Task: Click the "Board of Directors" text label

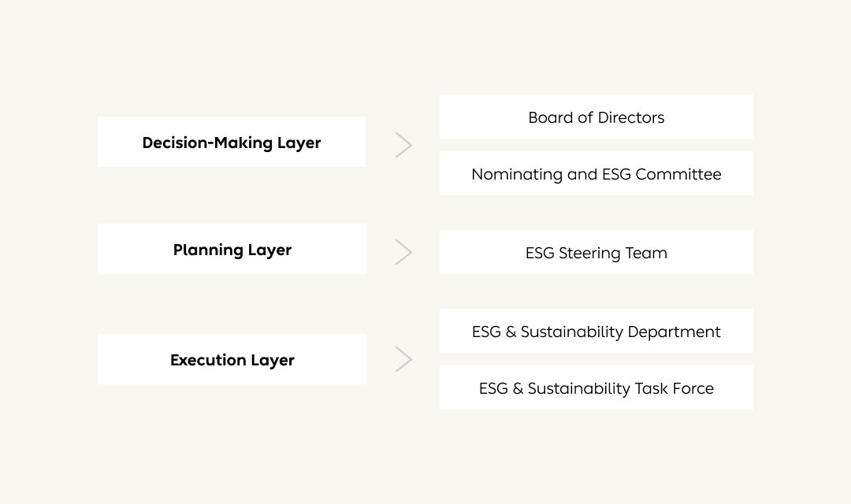Action: click(596, 117)
